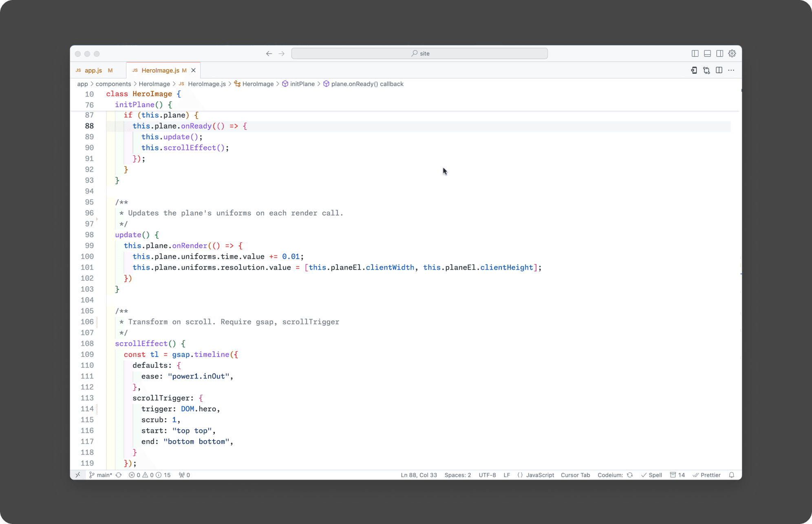812x524 pixels.
Task: Open the more editor actions ellipsis menu
Action: [x=731, y=70]
